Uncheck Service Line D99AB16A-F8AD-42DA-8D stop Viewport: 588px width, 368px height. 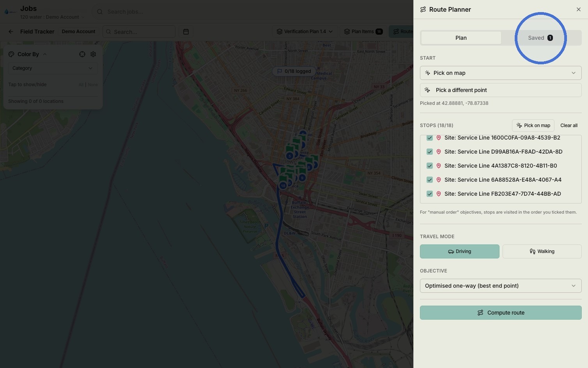tap(430, 152)
